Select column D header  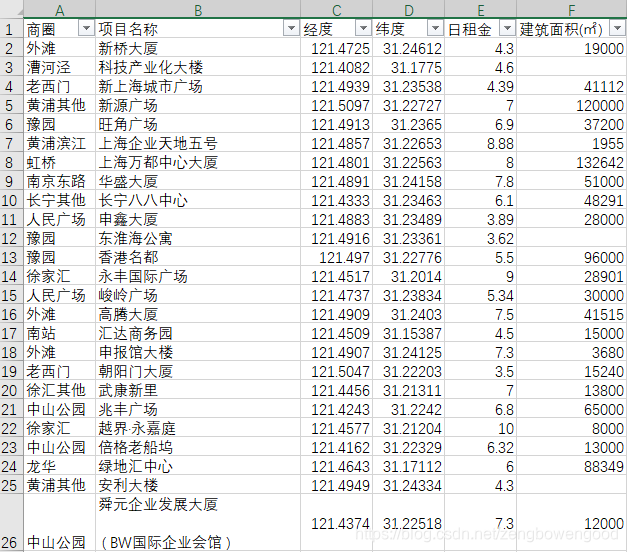click(408, 9)
